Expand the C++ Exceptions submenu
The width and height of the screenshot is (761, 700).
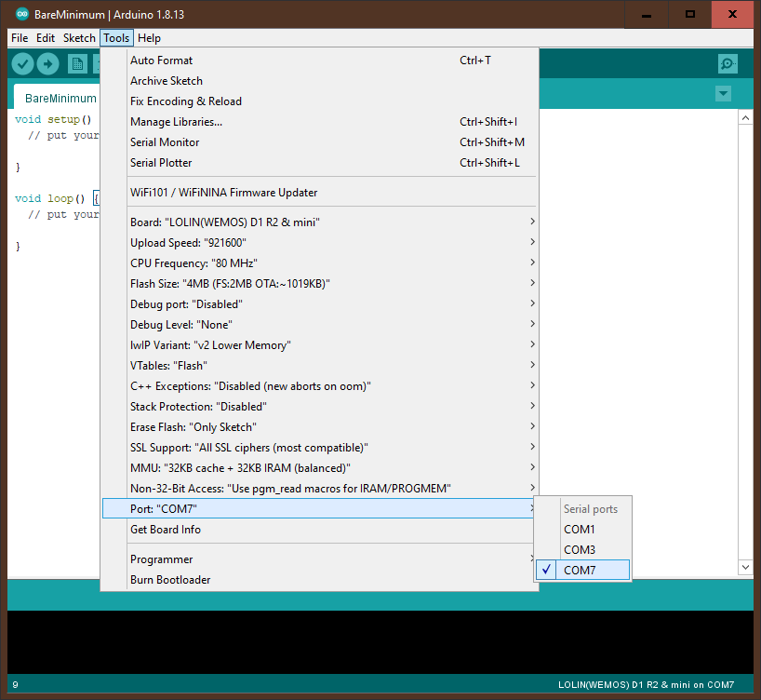319,385
